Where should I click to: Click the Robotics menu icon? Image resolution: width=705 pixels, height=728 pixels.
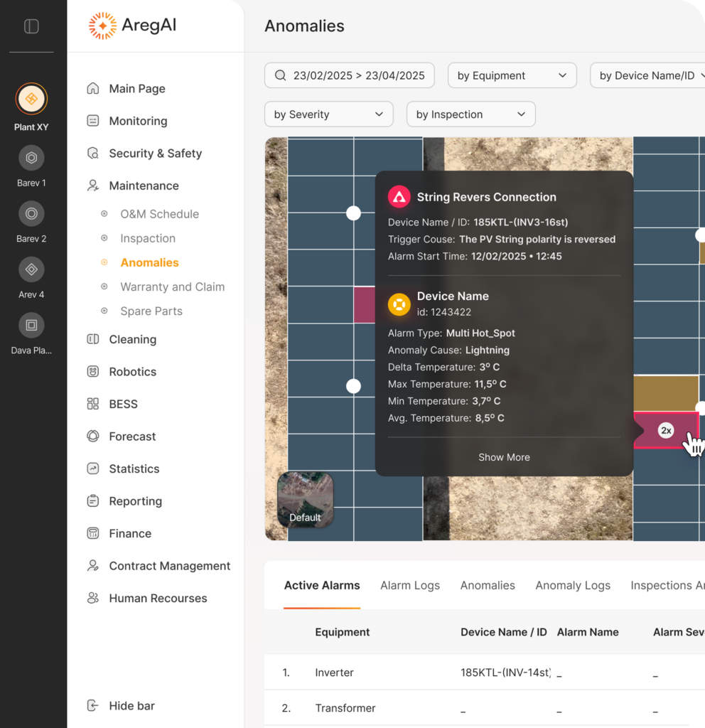click(x=92, y=372)
